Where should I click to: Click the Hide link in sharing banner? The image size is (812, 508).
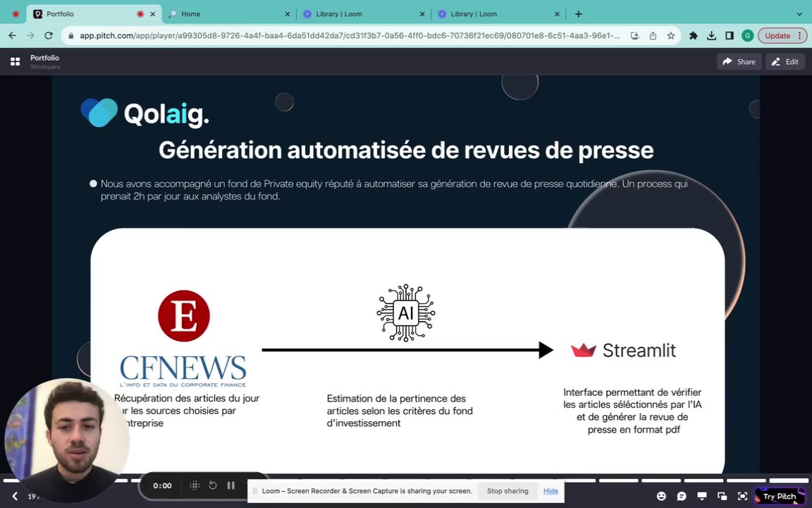tap(550, 491)
